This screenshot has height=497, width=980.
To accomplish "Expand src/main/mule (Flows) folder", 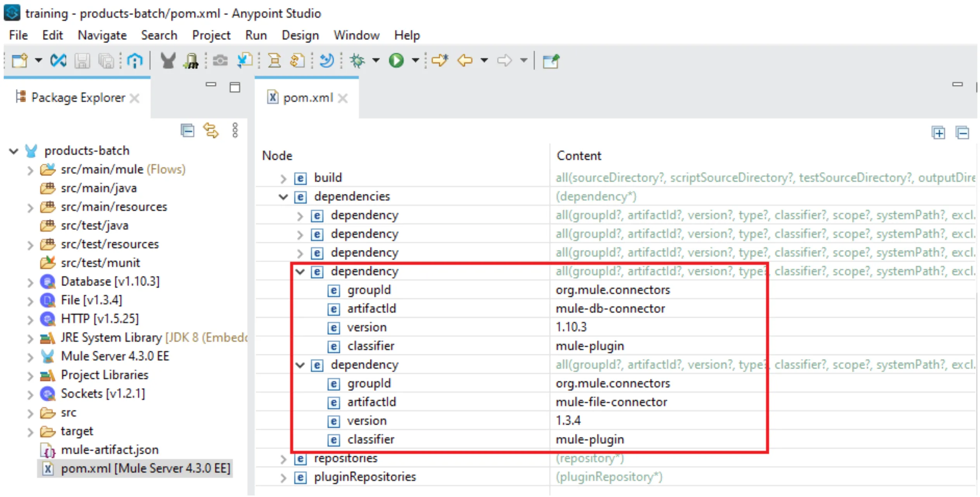I will tap(30, 170).
